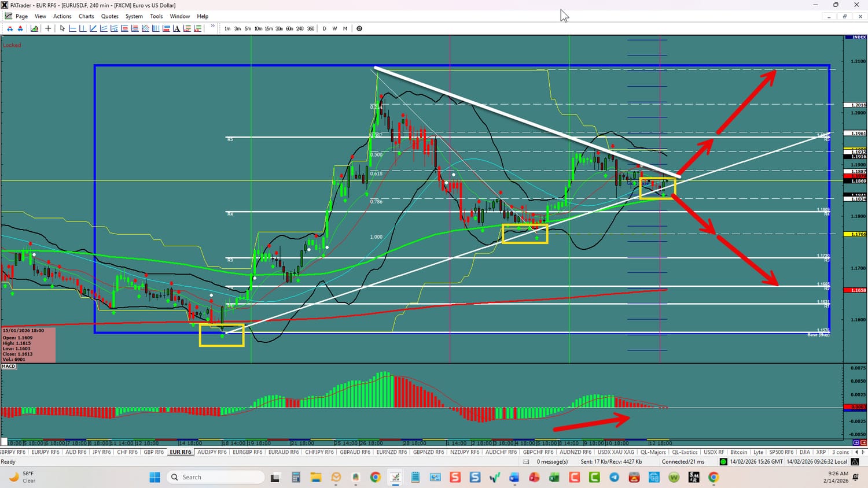Switch chart to Monthly (M) timeframe
Screen dimensions: 868x488
[345, 28]
